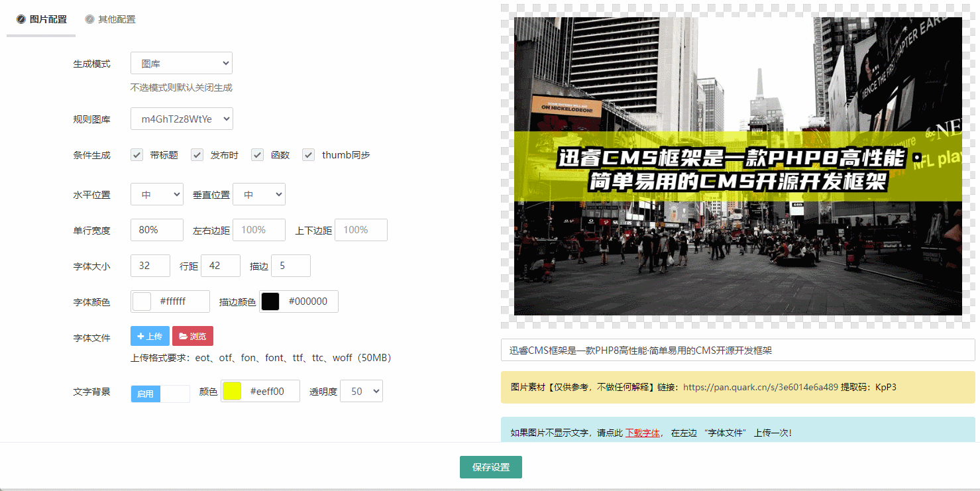The image size is (980, 491).
Task: Expand the 规则图库 dropdown
Action: tap(182, 119)
